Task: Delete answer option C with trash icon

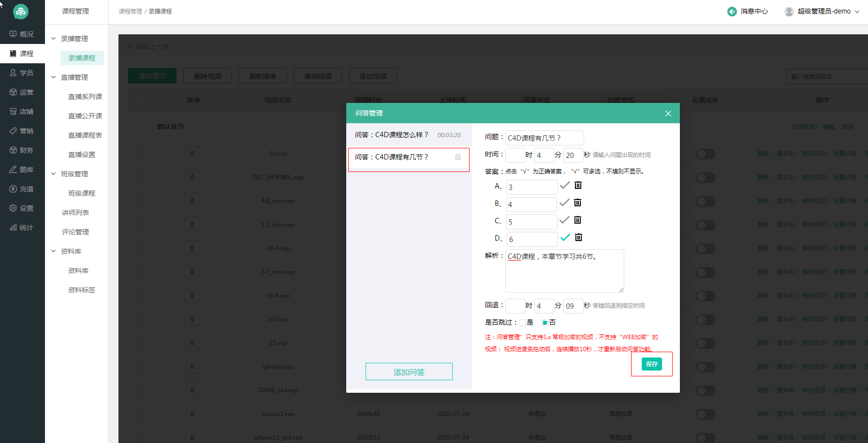Action: click(577, 220)
